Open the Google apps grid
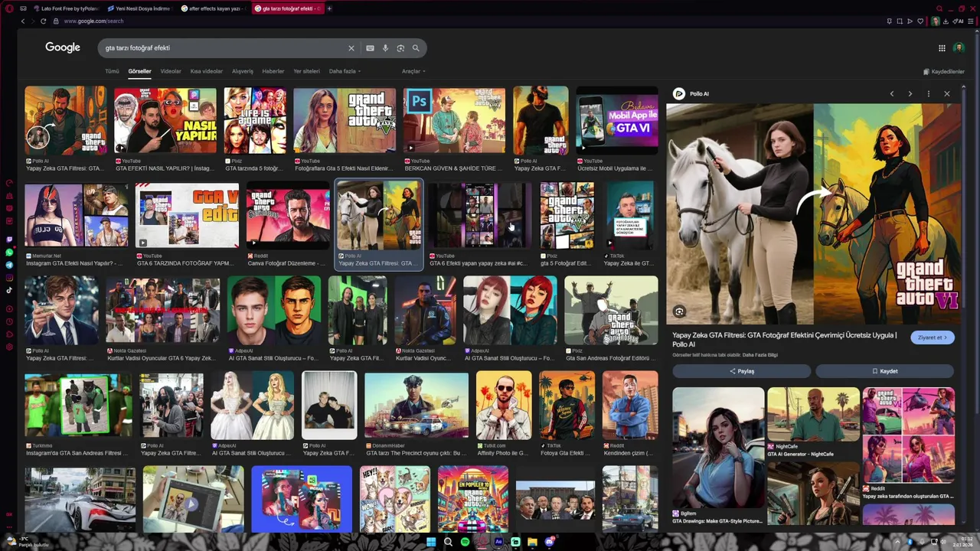Viewport: 980px width, 551px height. pos(942,48)
